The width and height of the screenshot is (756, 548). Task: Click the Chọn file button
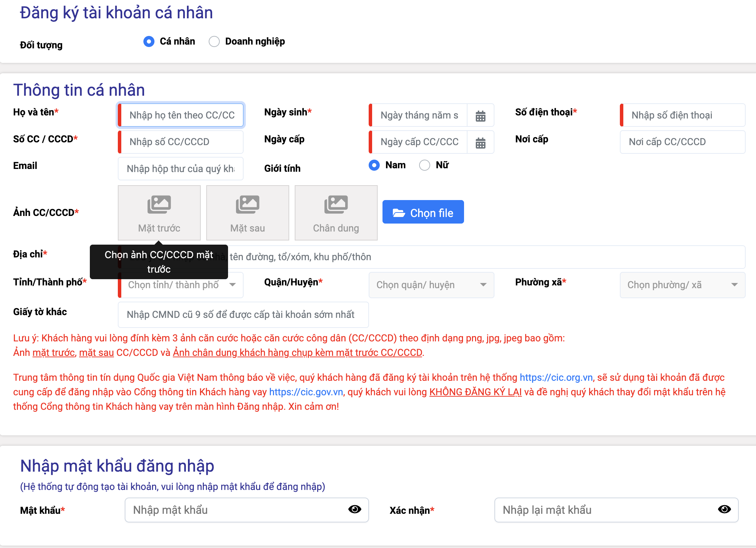(x=423, y=212)
